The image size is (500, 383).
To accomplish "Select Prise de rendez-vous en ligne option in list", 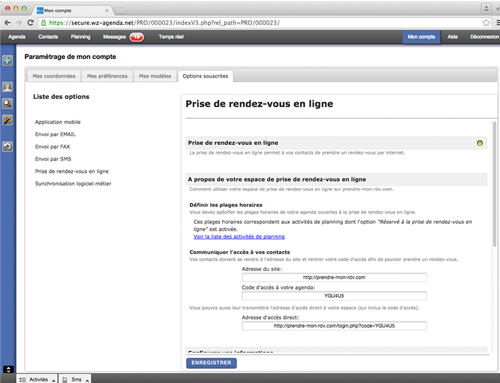I will pyautogui.click(x=72, y=171).
